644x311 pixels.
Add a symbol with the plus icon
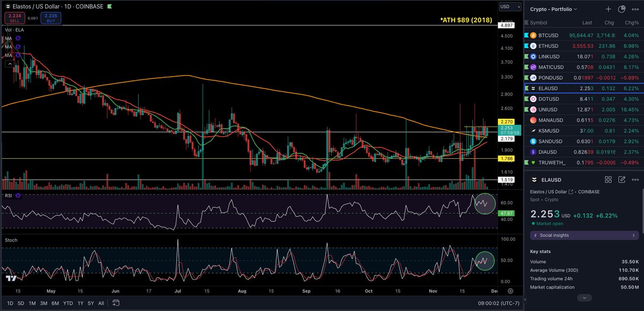[608, 9]
